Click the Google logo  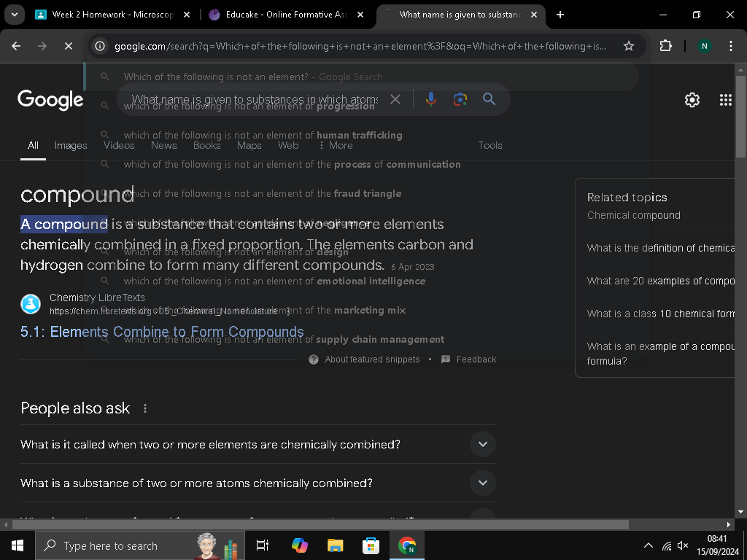50,99
